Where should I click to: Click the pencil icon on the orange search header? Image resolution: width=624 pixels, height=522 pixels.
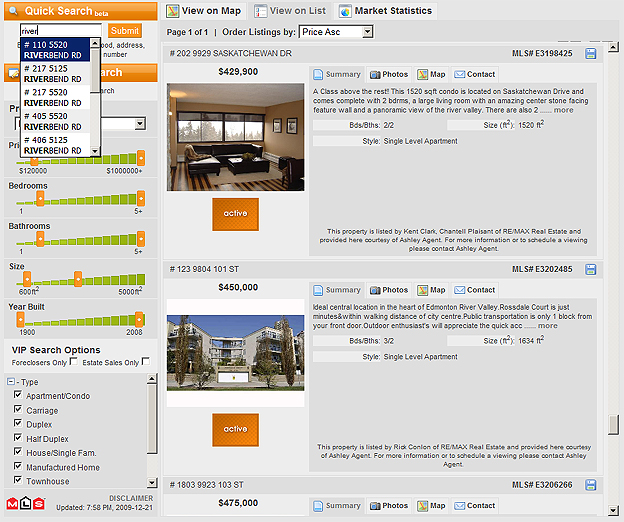(x=14, y=73)
